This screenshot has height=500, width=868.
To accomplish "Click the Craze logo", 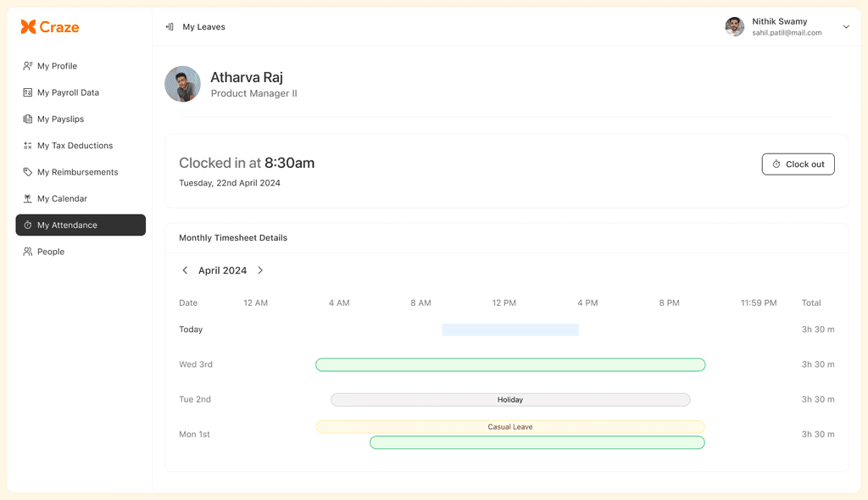I will (x=50, y=26).
